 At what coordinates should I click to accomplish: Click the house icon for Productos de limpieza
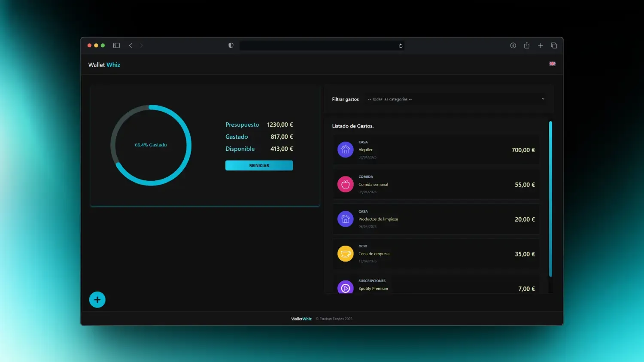pyautogui.click(x=345, y=219)
